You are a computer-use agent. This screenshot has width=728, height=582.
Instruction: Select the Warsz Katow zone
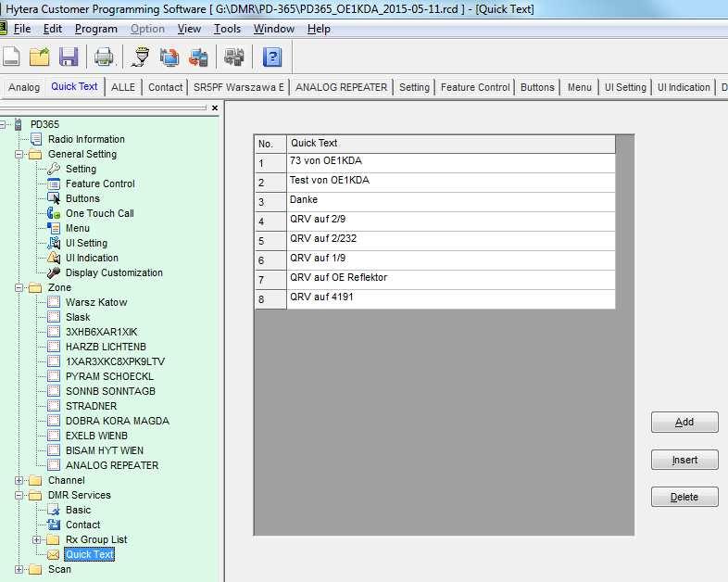(96, 302)
